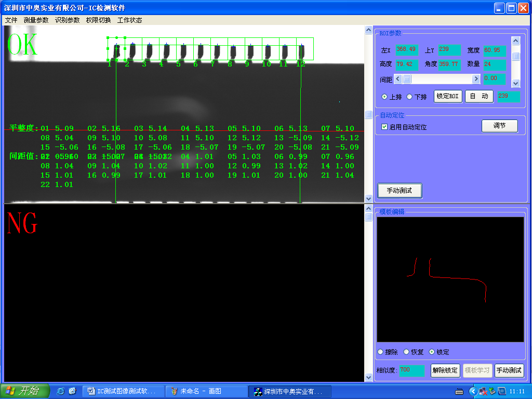Click the left arrow of the 间距 scrollbar
532x399 pixels.
coord(398,79)
